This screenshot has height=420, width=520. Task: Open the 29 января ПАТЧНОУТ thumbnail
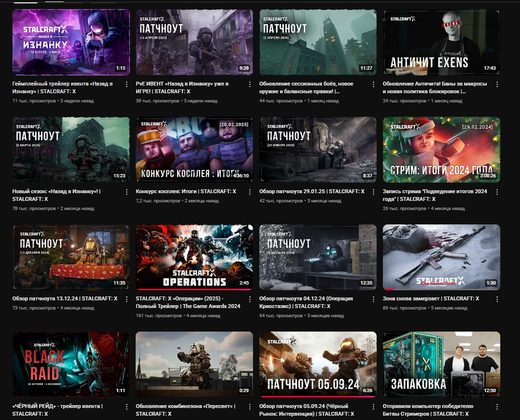pos(317,149)
